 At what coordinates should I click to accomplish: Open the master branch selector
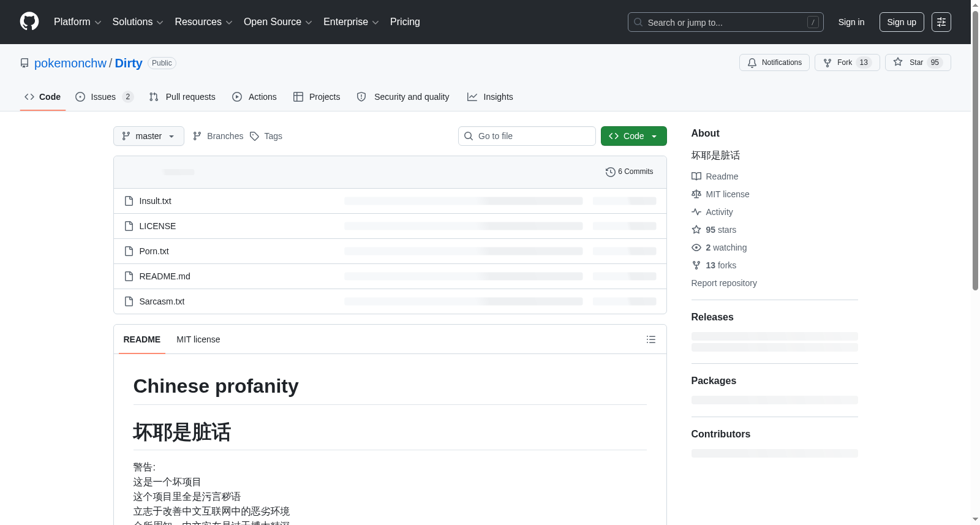click(149, 136)
